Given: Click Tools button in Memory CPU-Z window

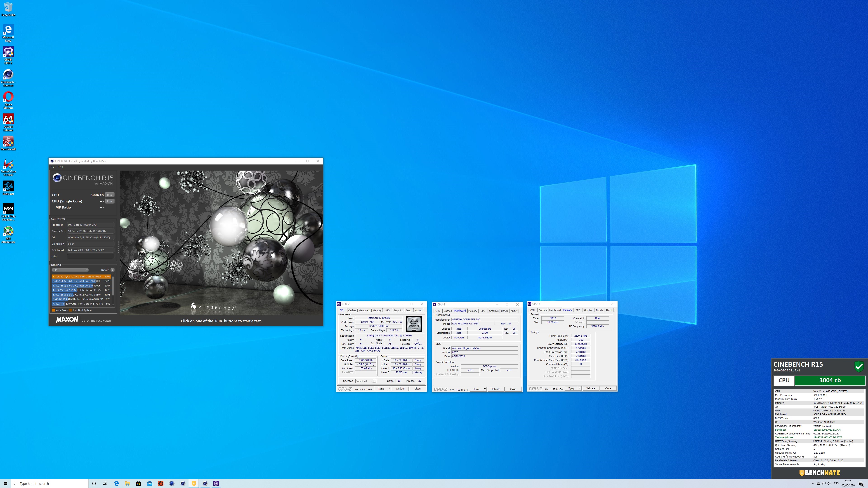Looking at the screenshot, I should coord(571,388).
